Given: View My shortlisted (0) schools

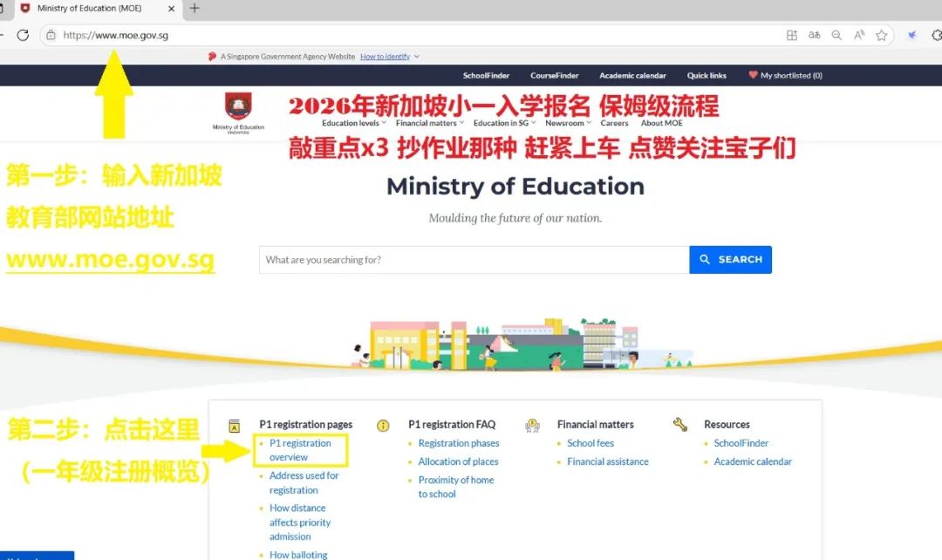Looking at the screenshot, I should pos(785,76).
